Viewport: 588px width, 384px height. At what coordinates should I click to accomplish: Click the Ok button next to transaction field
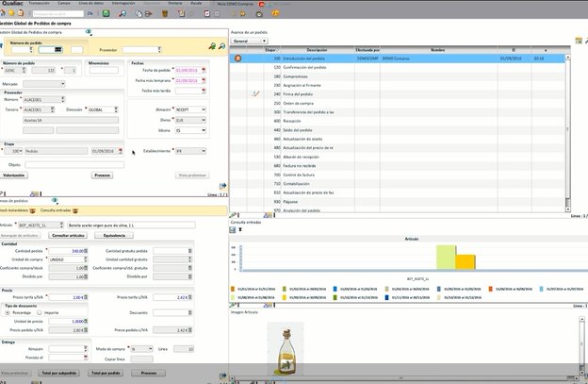(x=90, y=13)
